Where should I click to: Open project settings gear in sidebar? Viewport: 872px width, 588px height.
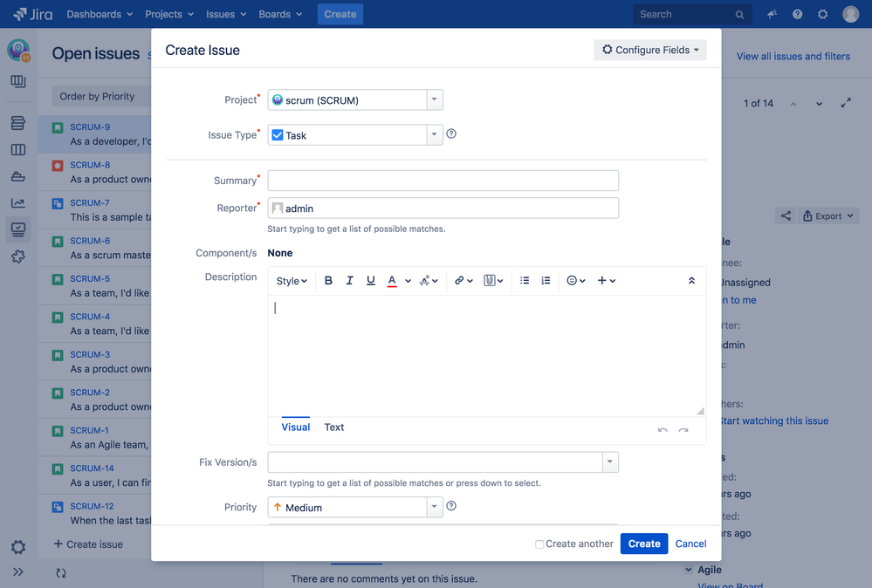coord(17,547)
